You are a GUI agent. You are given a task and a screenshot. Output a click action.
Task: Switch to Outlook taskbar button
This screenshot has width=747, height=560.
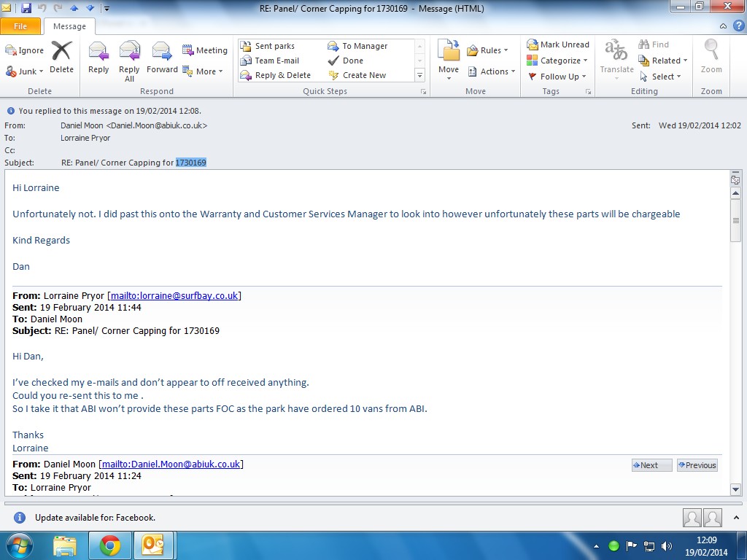(x=153, y=545)
